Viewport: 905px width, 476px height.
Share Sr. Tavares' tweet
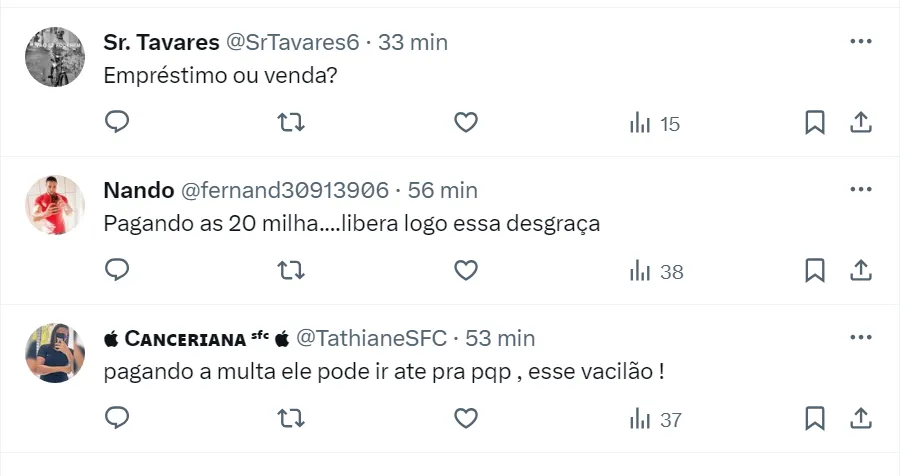pos(861,122)
